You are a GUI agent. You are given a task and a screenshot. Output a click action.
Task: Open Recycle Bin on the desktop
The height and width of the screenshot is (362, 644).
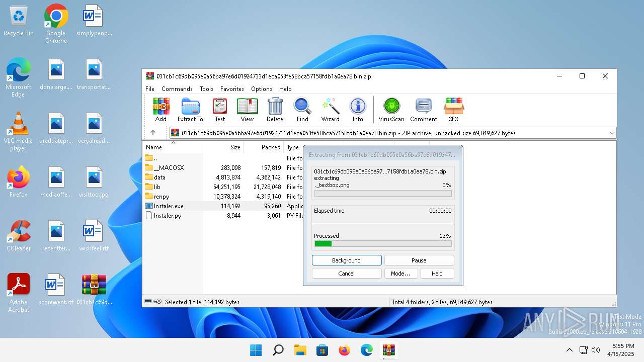19,21
